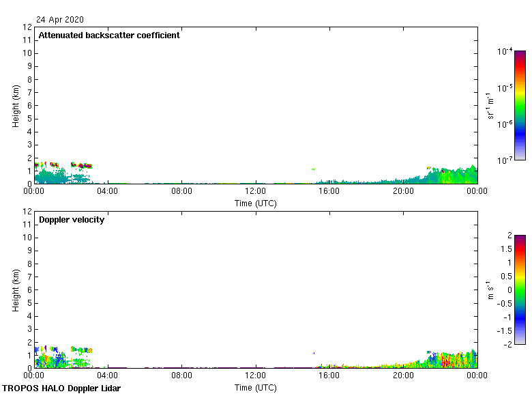Click the 08:00 tick label under the top plot
The height and width of the screenshot is (396, 532).
(x=182, y=192)
